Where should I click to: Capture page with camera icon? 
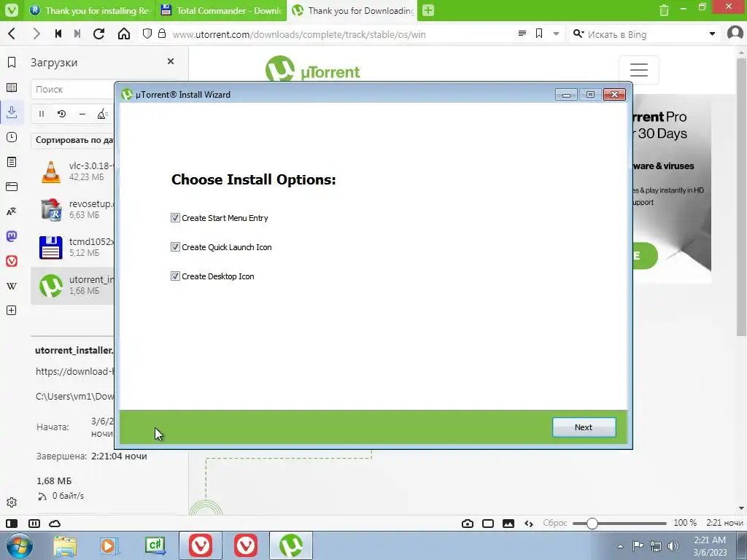pos(468,524)
